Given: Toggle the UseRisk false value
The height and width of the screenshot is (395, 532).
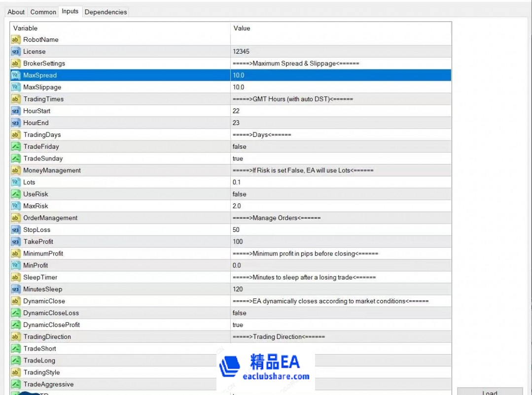Looking at the screenshot, I should pos(240,194).
